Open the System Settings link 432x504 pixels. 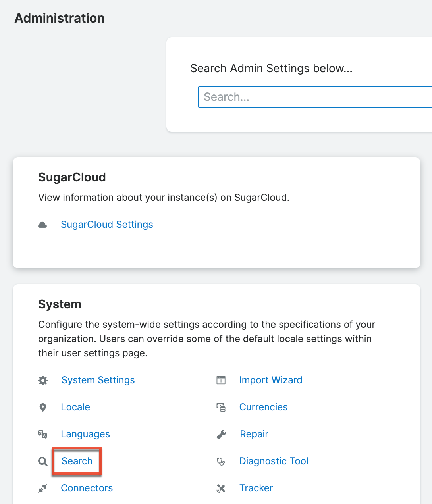(x=98, y=380)
